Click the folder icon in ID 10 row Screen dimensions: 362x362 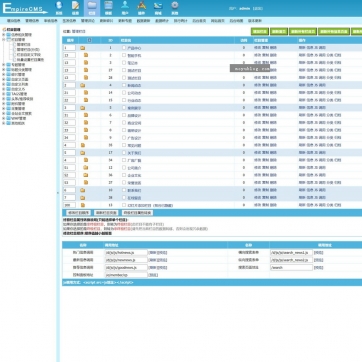click(x=82, y=190)
